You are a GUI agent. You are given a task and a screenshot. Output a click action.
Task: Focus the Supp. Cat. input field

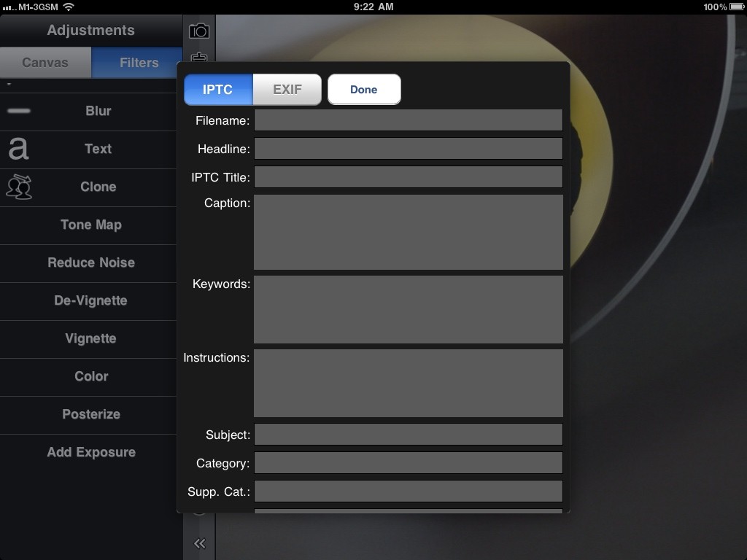click(409, 491)
